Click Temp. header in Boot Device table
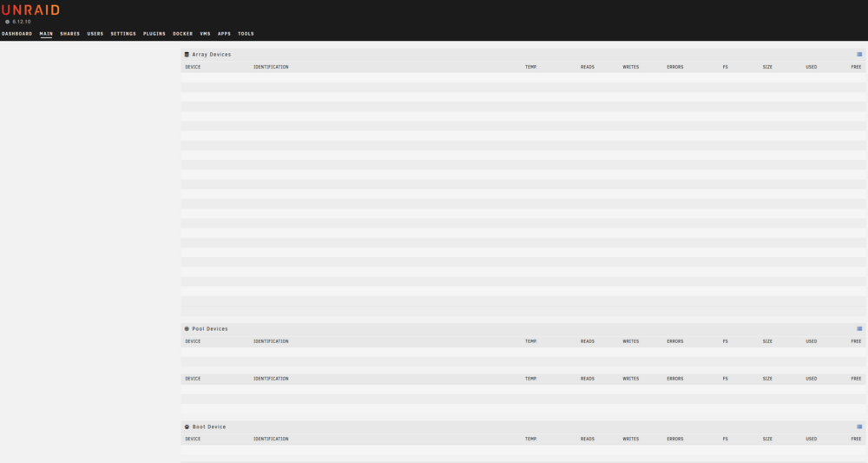This screenshot has height=463, width=868. (x=531, y=439)
